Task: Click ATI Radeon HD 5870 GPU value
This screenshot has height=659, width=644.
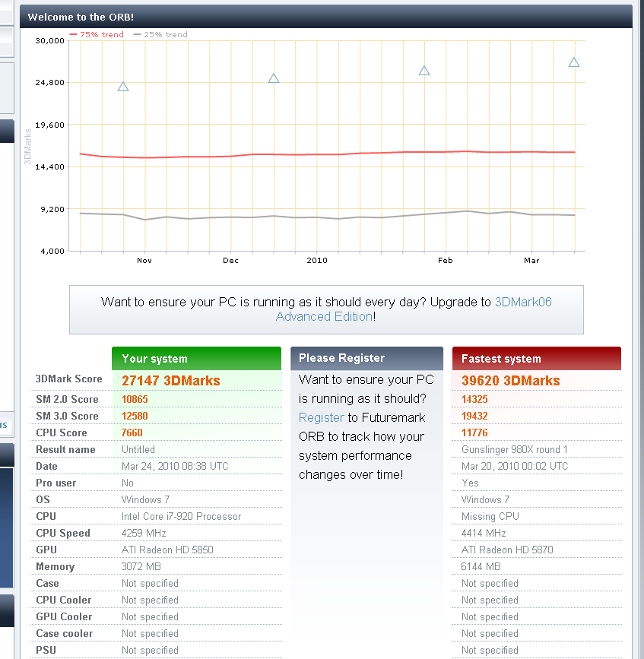Action: (x=507, y=550)
